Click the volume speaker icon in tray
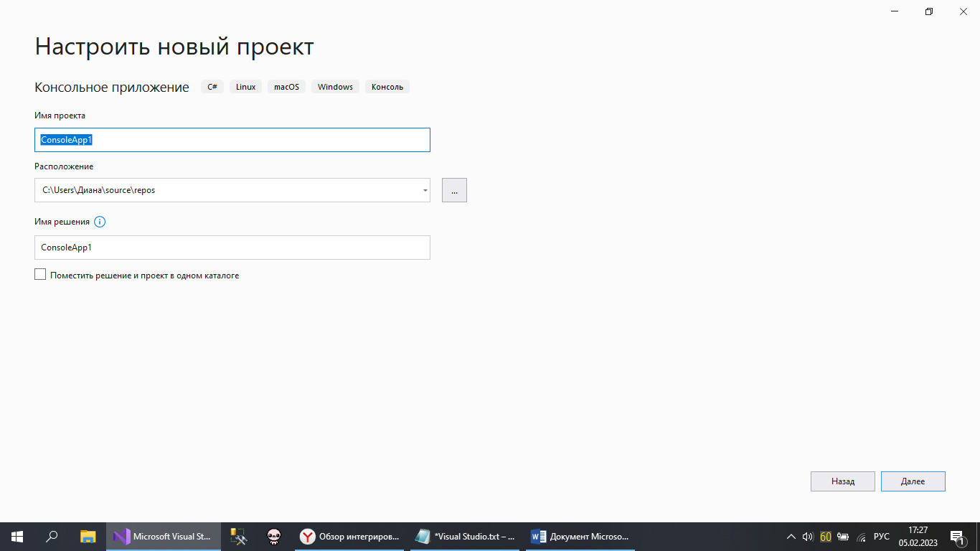Viewport: 980px width, 551px height. (808, 536)
